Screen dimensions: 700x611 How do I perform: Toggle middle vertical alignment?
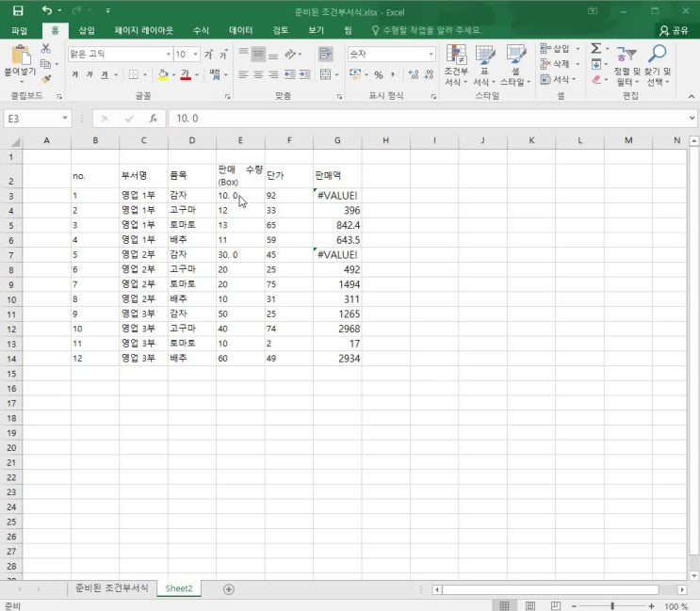tap(258, 54)
